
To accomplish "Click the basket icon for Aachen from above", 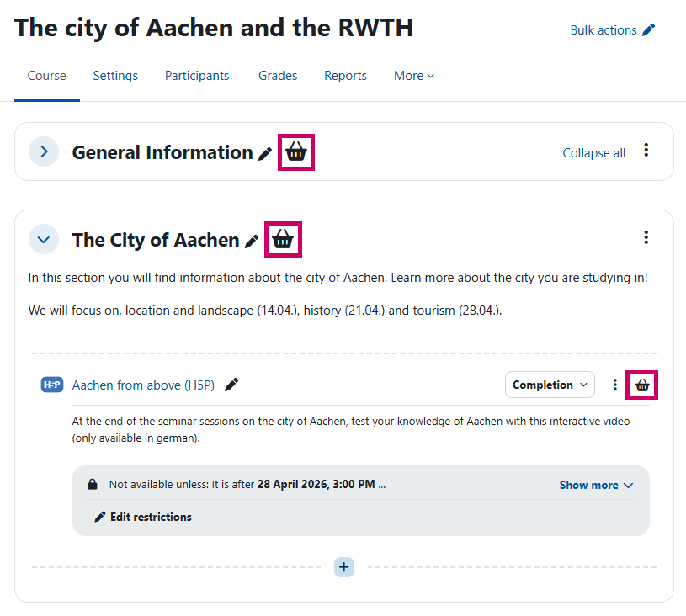I will [641, 385].
